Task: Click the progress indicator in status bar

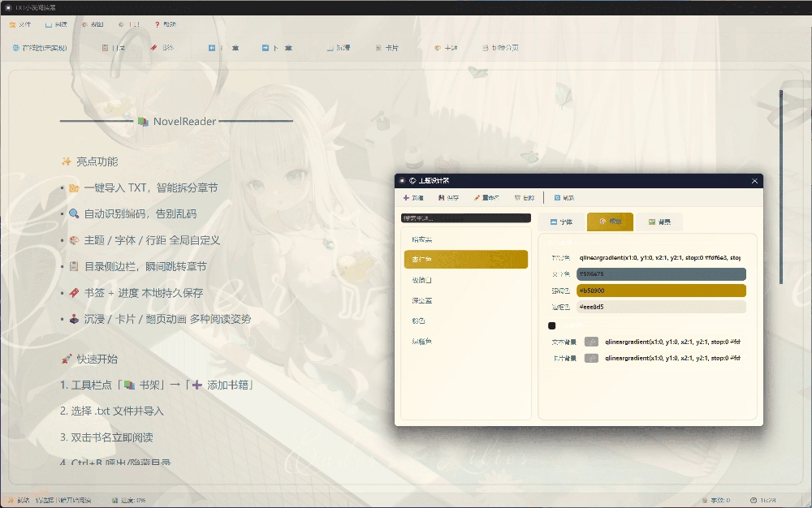Action: tap(129, 500)
